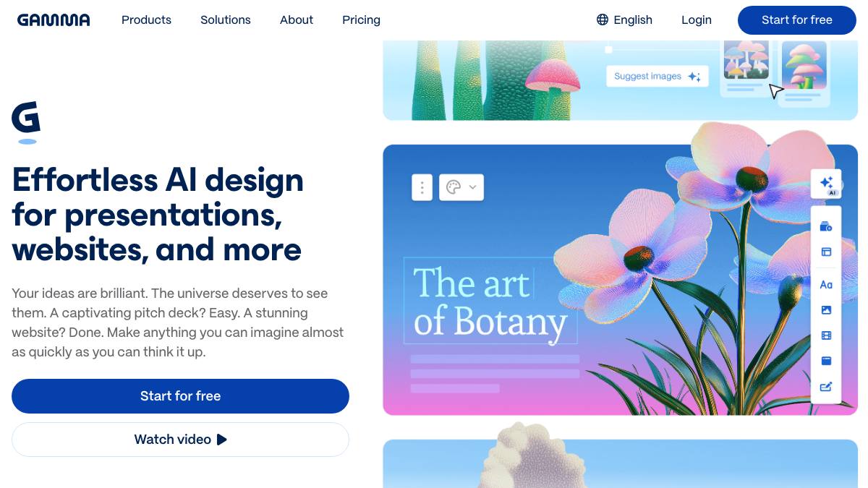Click Start for free in header
The height and width of the screenshot is (488, 868).
[x=797, y=20]
